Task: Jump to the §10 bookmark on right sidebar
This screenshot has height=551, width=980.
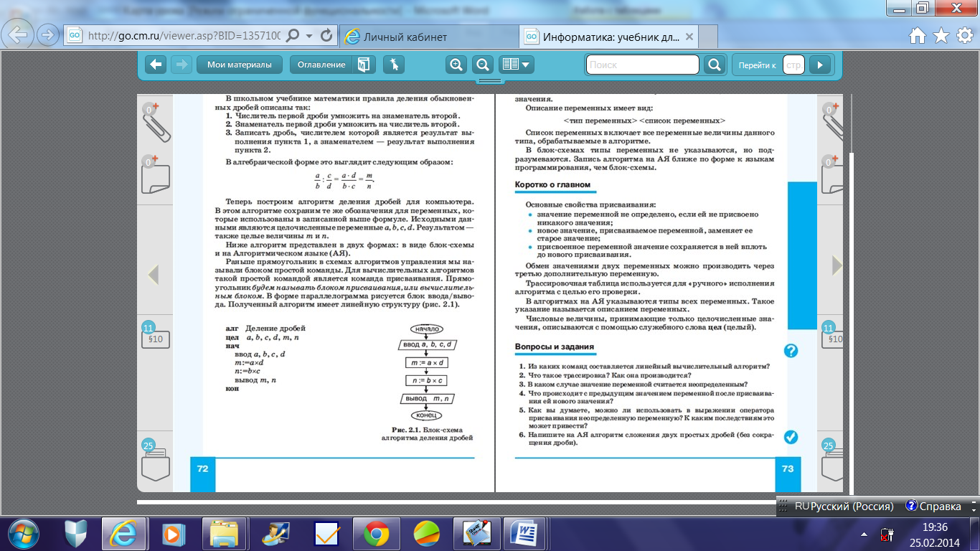Action: [x=833, y=339]
